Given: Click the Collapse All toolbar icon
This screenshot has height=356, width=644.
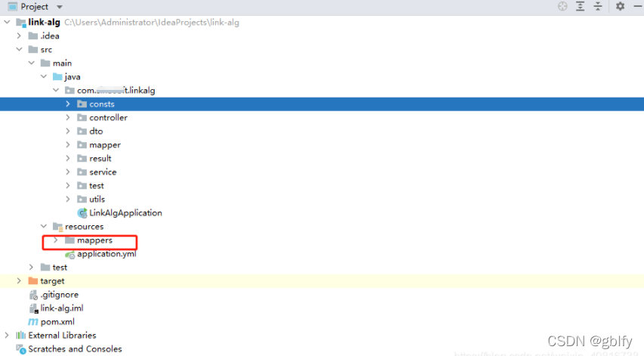Looking at the screenshot, I should [598, 6].
